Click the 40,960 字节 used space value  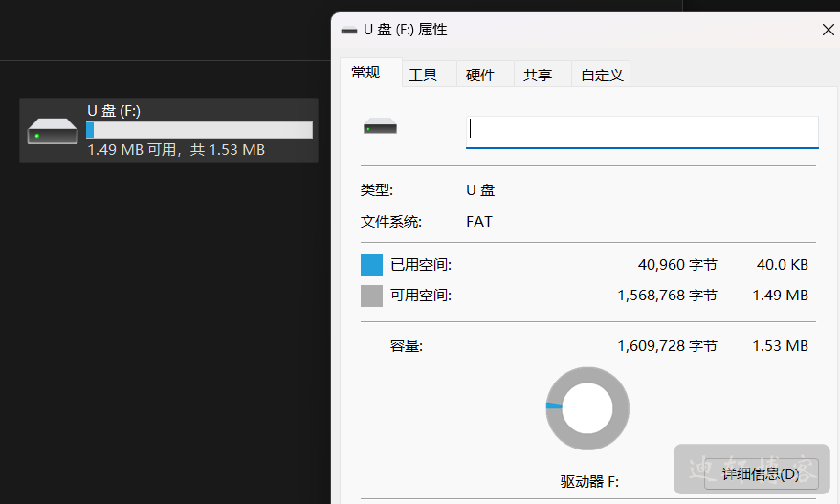(677, 265)
